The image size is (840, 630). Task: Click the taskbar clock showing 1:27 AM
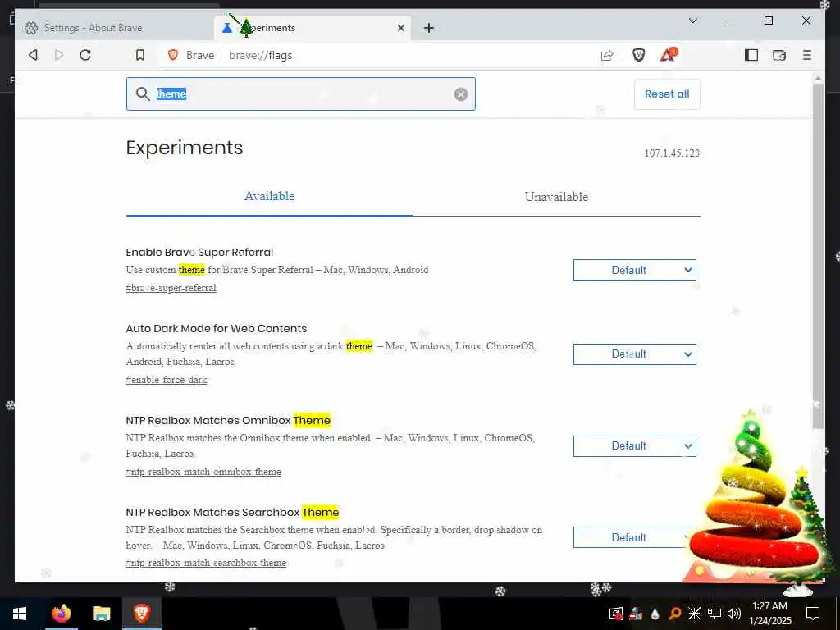click(x=769, y=614)
